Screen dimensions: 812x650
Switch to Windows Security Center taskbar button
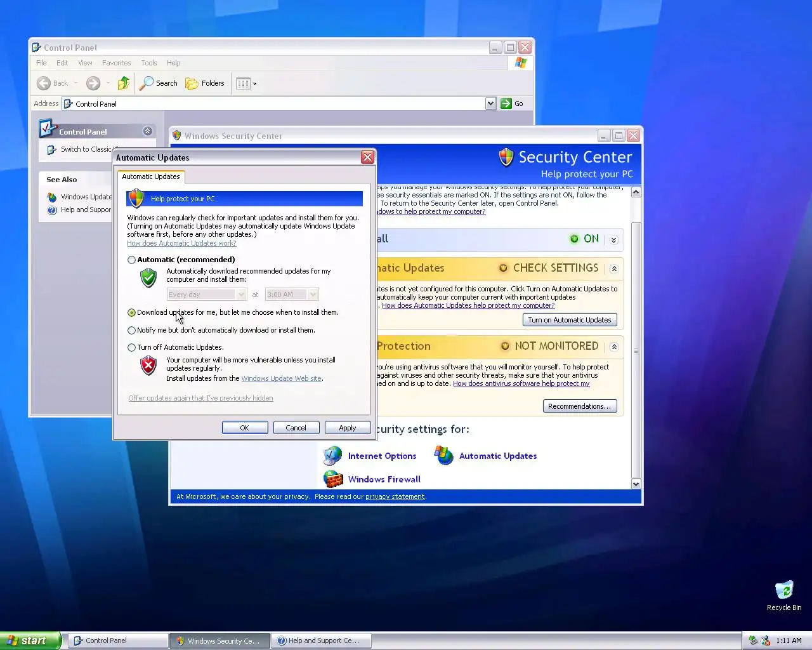[x=220, y=640]
